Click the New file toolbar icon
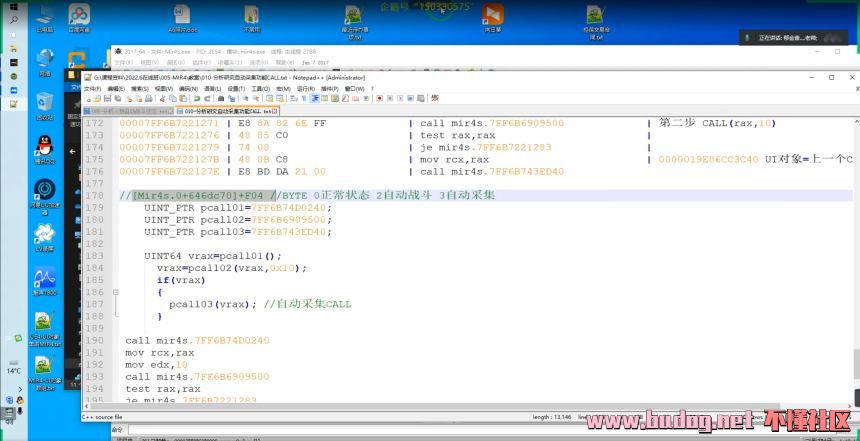Viewport: 860px width, 441px height. click(x=88, y=98)
